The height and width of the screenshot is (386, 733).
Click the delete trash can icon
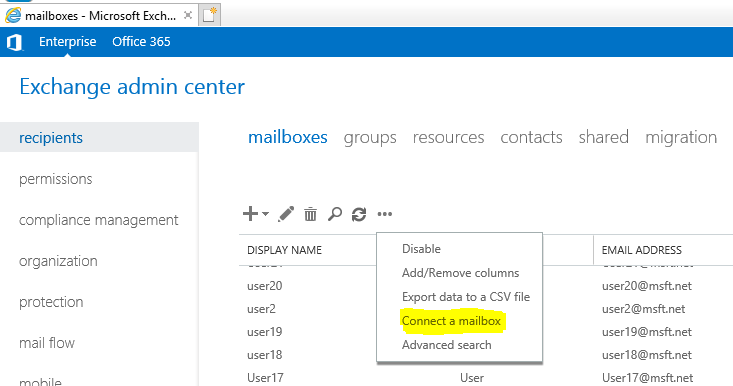pyautogui.click(x=310, y=214)
